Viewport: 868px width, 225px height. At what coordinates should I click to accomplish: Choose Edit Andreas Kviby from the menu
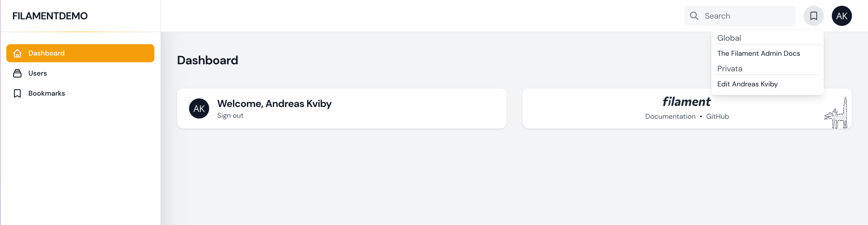(x=747, y=84)
